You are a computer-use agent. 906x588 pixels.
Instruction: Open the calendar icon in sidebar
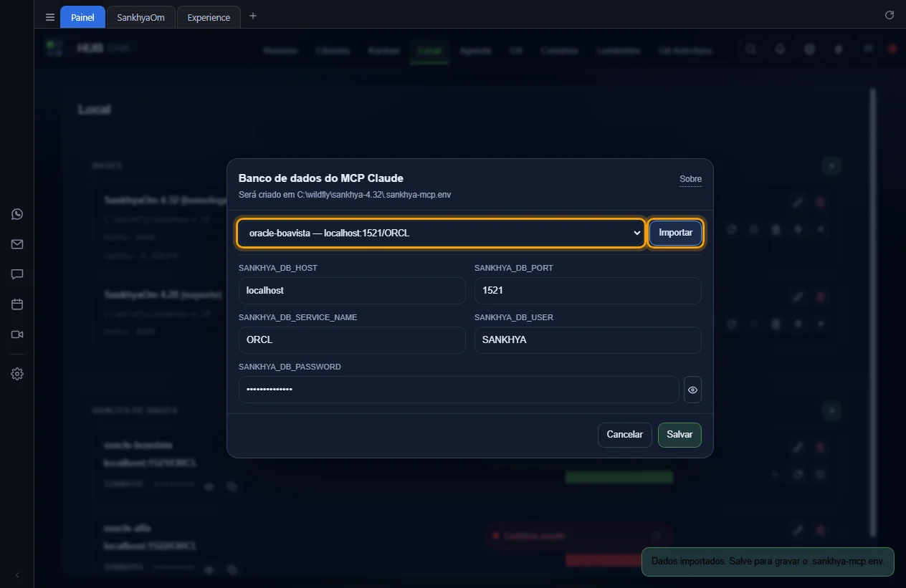point(17,304)
